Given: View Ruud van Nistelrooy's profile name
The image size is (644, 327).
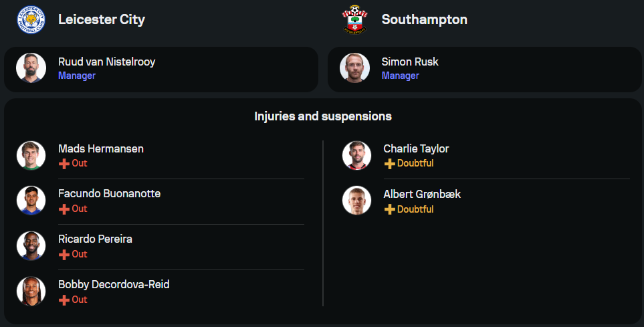Looking at the screenshot, I should pos(106,62).
